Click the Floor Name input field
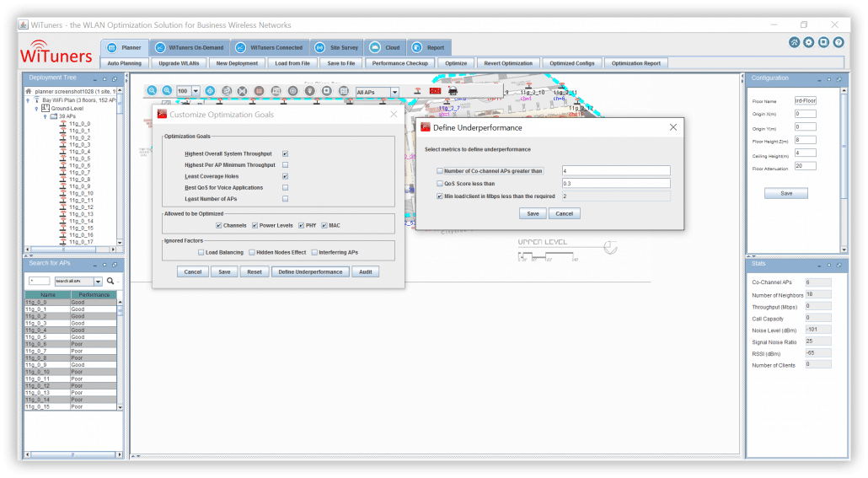Viewport: 868px width, 478px height. 806,101
